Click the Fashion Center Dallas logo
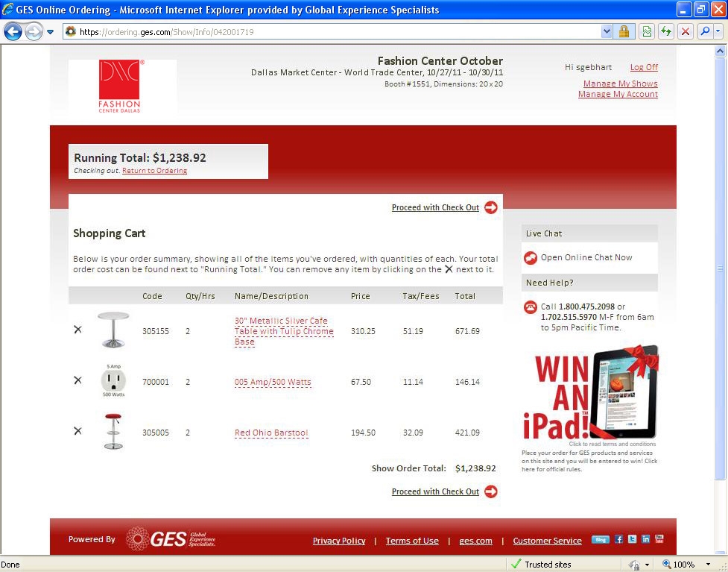 coord(119,86)
